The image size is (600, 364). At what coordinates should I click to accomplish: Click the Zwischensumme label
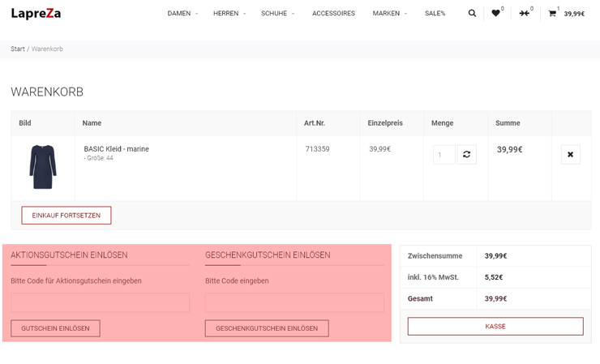[x=435, y=255]
